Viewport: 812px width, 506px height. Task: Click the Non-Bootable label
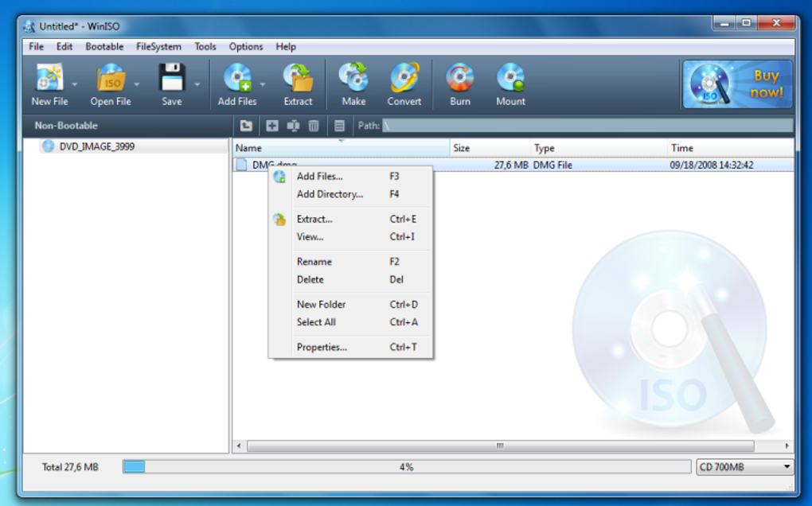66,126
